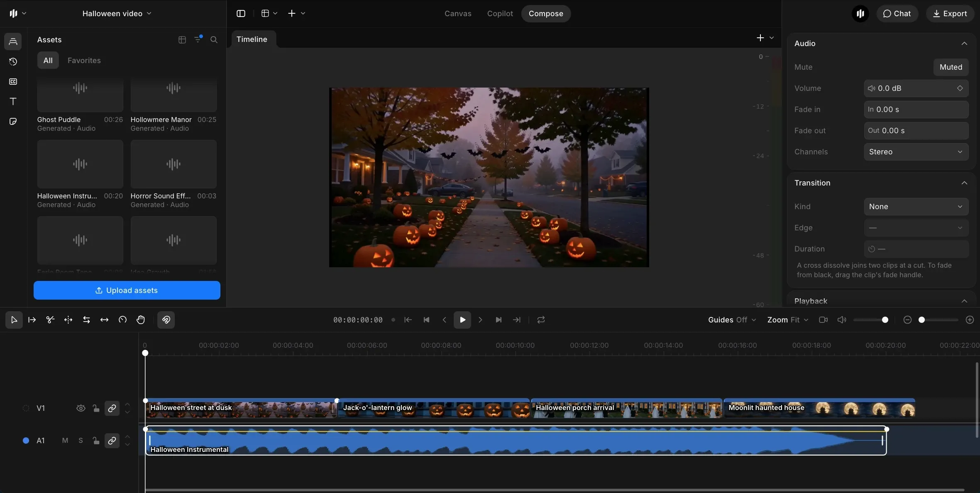The image size is (980, 493).
Task: Open the Chat button
Action: [x=897, y=13]
